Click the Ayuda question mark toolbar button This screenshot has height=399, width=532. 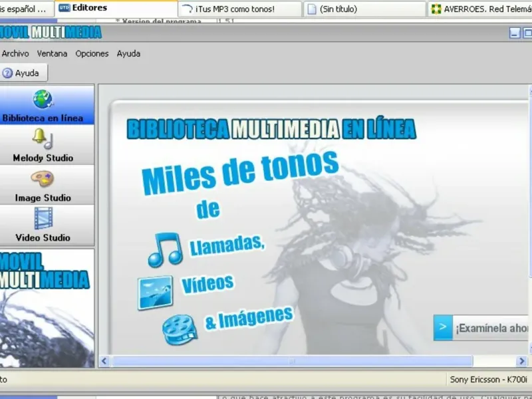click(23, 73)
